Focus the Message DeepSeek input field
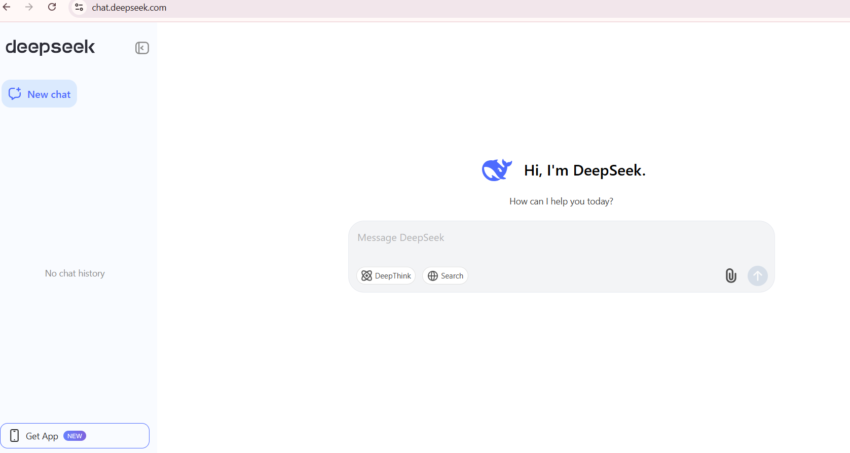Image resolution: width=850 pixels, height=453 pixels. 561,238
